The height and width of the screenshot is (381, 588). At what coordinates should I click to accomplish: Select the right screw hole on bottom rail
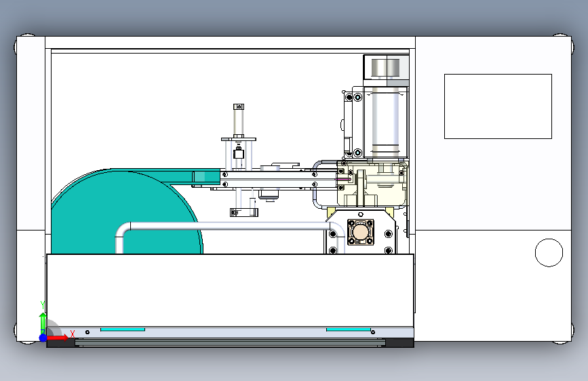click(373, 332)
